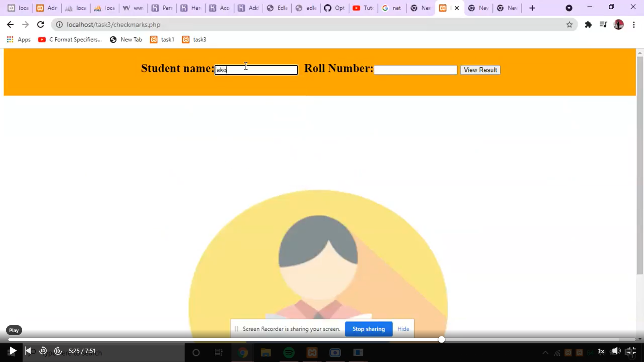
Task: Hide the screen recorder sharing bar
Action: click(x=403, y=329)
